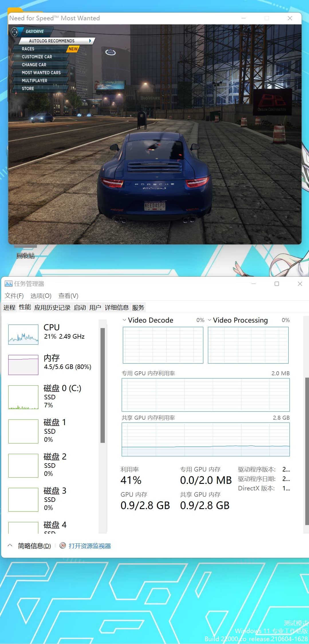Click the Resource Monitor icon
The height and width of the screenshot is (644, 309).
click(x=63, y=545)
